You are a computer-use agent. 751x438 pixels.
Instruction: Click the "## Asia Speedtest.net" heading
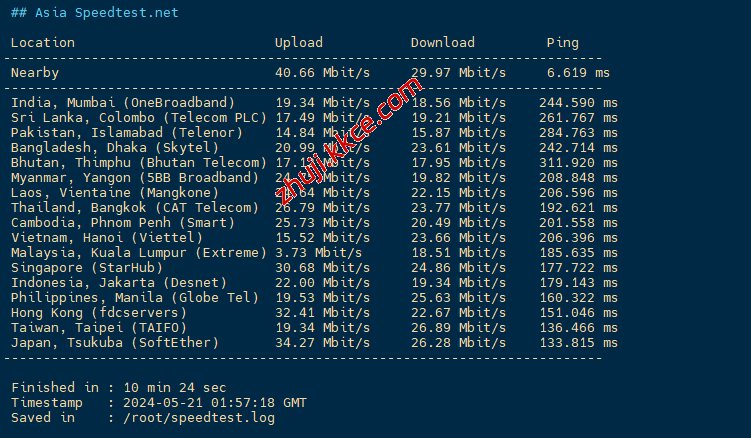[x=95, y=13]
